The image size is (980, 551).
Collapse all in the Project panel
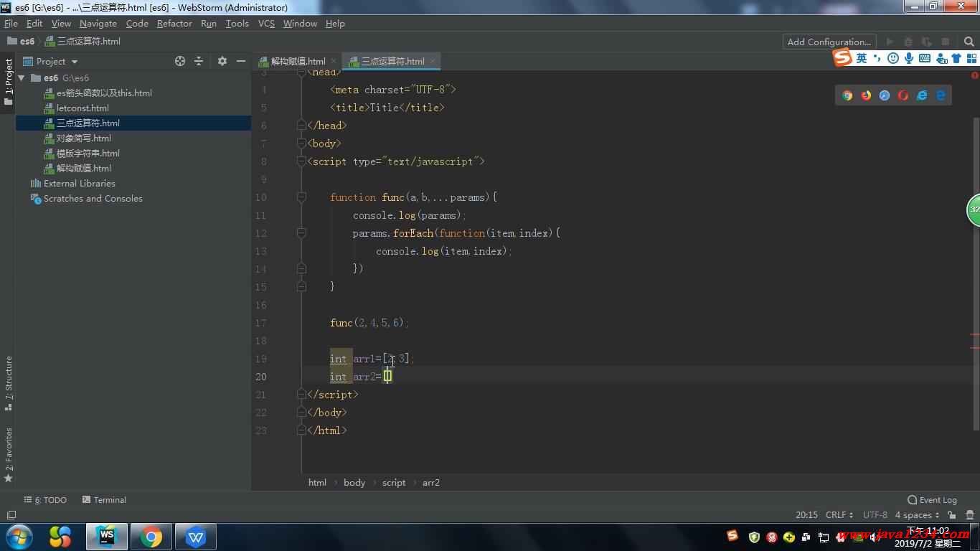(199, 61)
